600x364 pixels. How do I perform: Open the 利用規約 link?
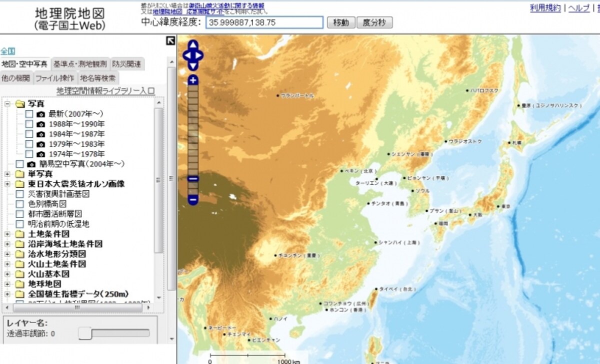point(545,8)
